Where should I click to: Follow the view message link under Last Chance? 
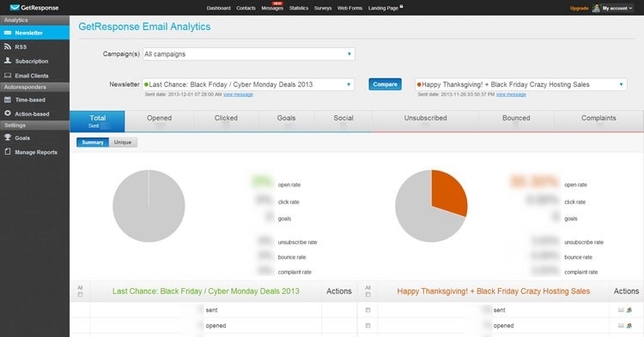238,95
